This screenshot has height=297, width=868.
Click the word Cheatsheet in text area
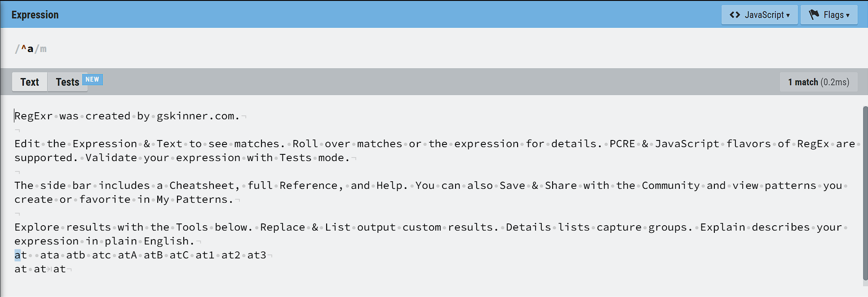pos(202,186)
